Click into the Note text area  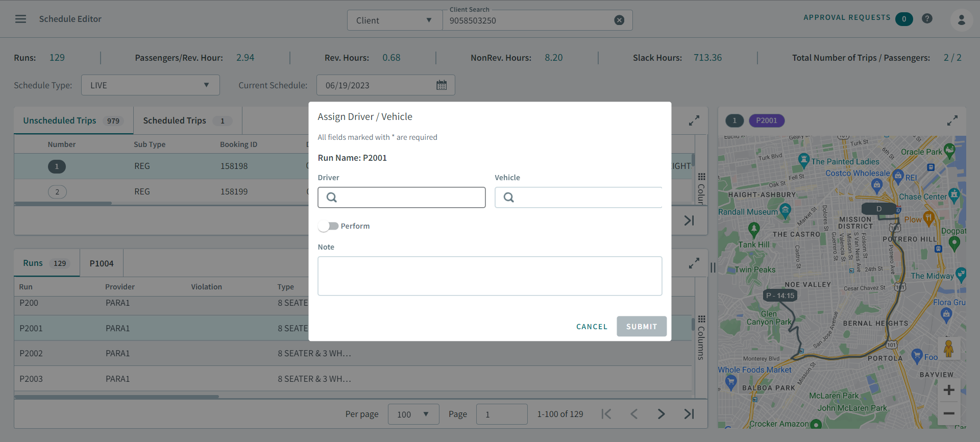490,276
